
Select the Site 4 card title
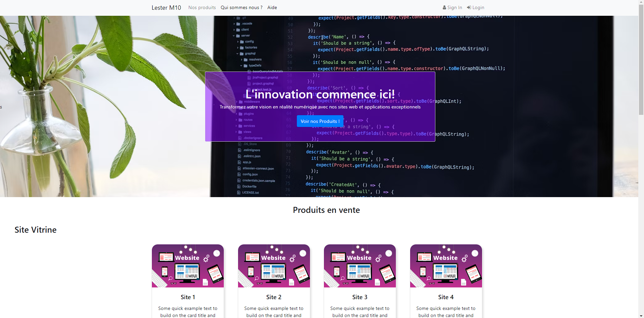[446, 297]
